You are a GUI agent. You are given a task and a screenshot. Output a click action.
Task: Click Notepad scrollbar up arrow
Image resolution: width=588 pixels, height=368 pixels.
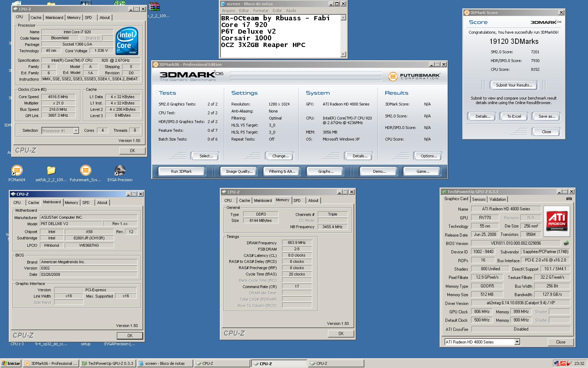click(343, 18)
